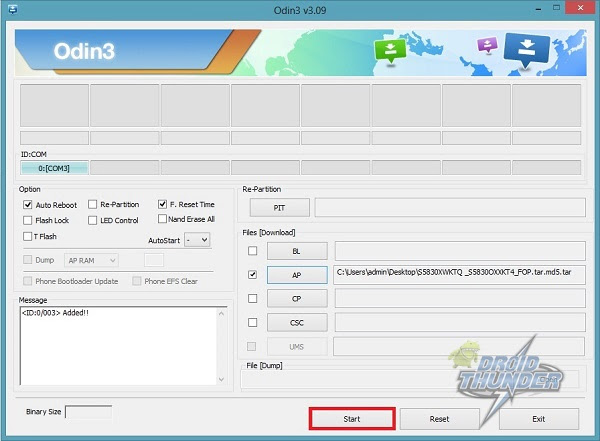Enable the Re-Partition option checkbox

pyautogui.click(x=92, y=204)
